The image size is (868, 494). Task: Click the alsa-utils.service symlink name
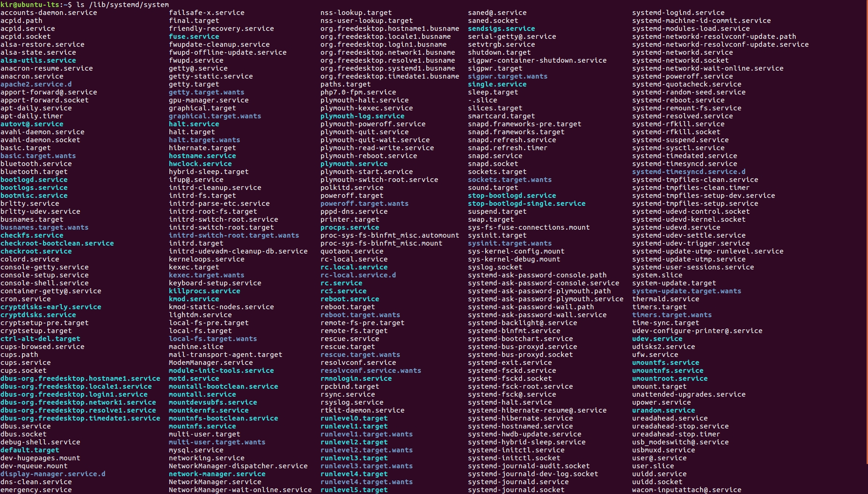38,60
